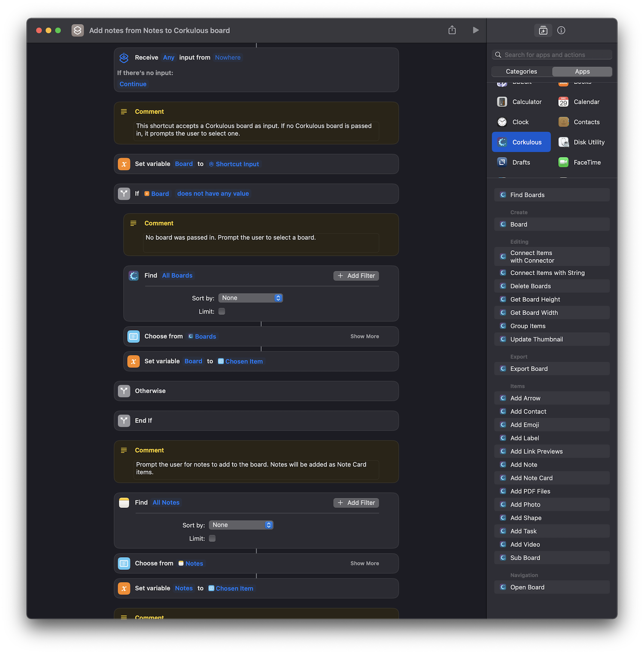Expand Show More on Choose from Boards
This screenshot has height=654, width=644.
pyautogui.click(x=365, y=336)
